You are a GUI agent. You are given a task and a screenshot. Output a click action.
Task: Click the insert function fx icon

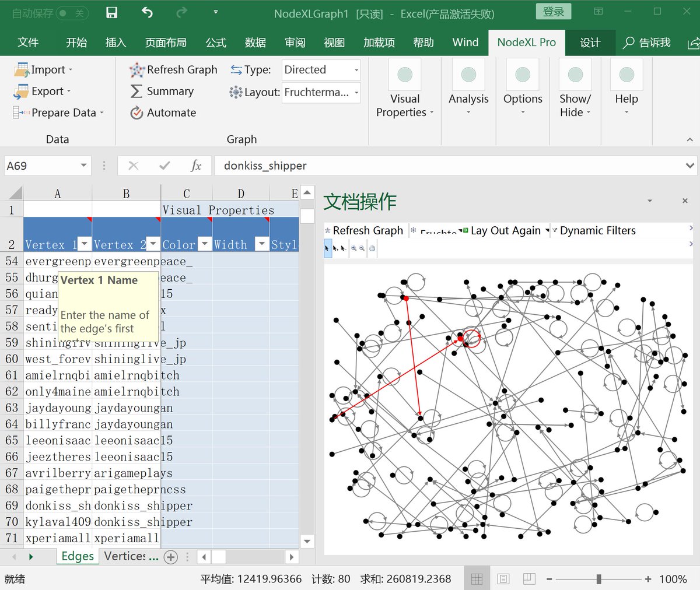(196, 166)
